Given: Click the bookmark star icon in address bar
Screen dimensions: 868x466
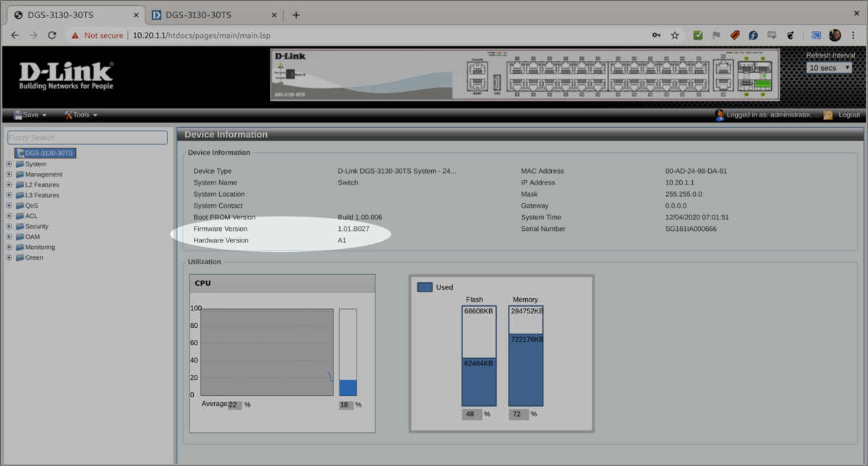Looking at the screenshot, I should (675, 35).
